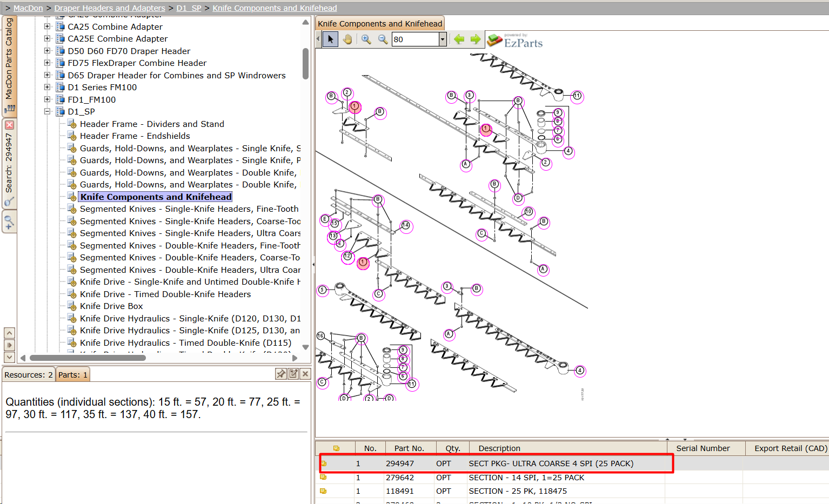Open the MacDon Parts Catalog side tab
The height and width of the screenshot is (504, 829).
tap(9, 65)
